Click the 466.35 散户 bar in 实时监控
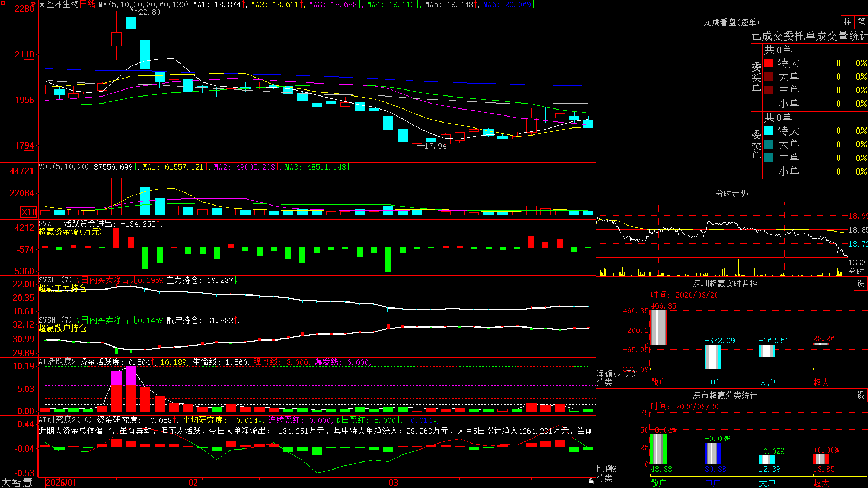 [x=659, y=328]
